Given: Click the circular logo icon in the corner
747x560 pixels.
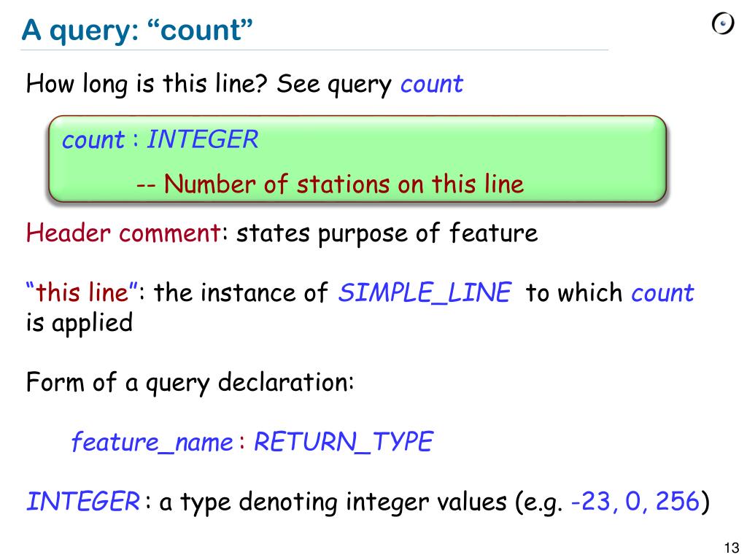Looking at the screenshot, I should 723,23.
